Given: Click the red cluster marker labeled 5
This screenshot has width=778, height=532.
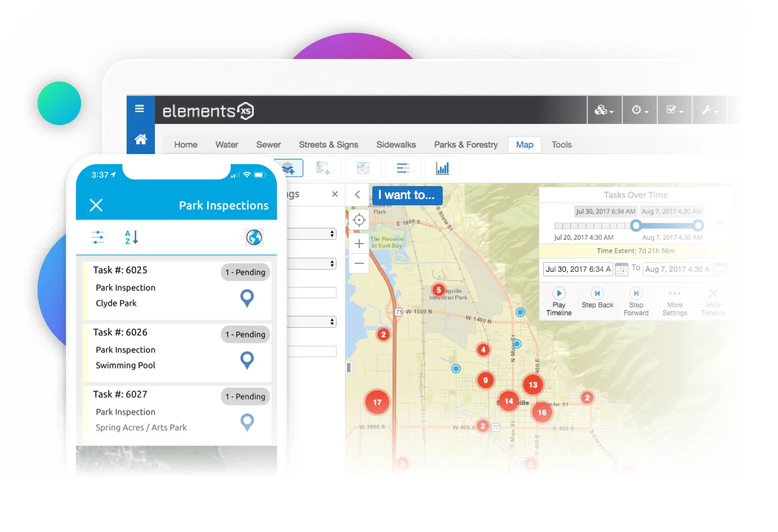Looking at the screenshot, I should pos(439,290).
